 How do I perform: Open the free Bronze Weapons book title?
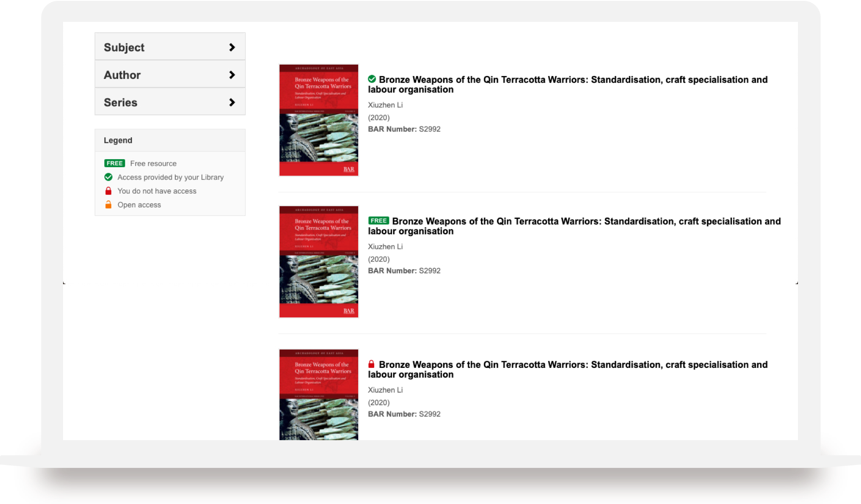tap(574, 226)
